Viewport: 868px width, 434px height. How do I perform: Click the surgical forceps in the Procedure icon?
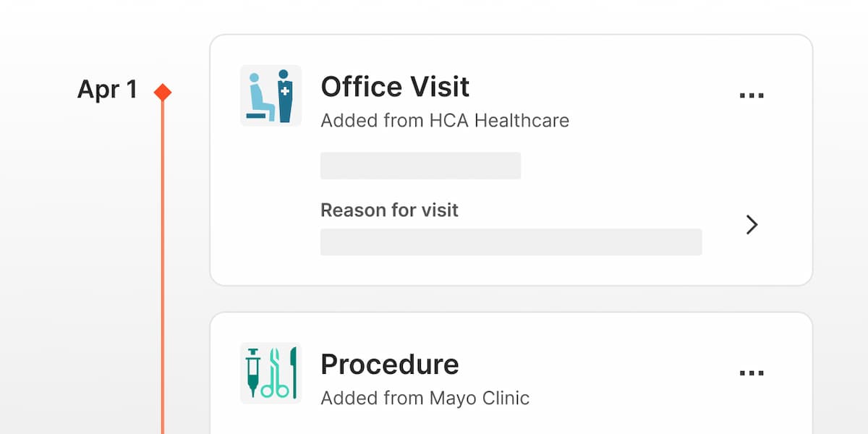274,373
